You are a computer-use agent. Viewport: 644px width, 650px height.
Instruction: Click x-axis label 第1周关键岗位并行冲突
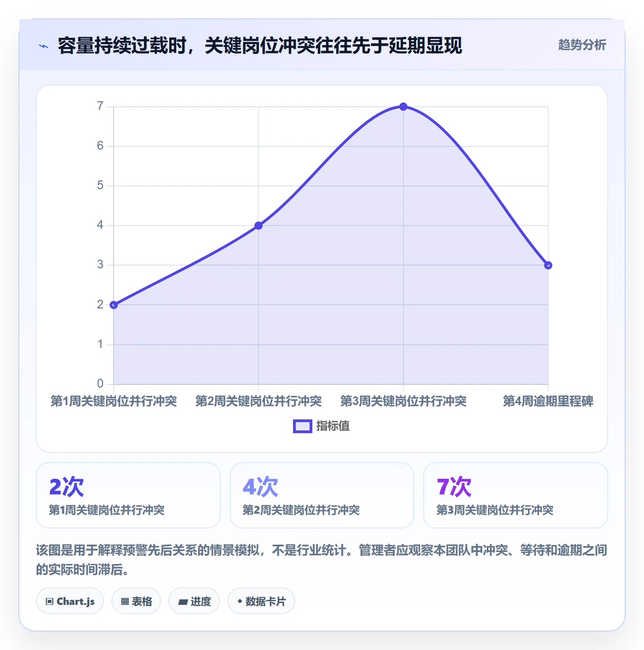pyautogui.click(x=114, y=401)
